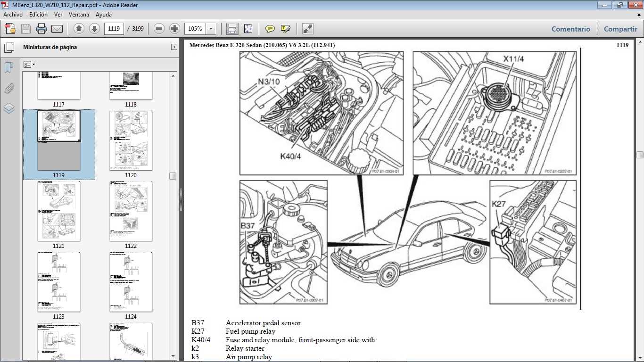Print the document with printer icon
The height and width of the screenshot is (362, 644).
tap(41, 29)
